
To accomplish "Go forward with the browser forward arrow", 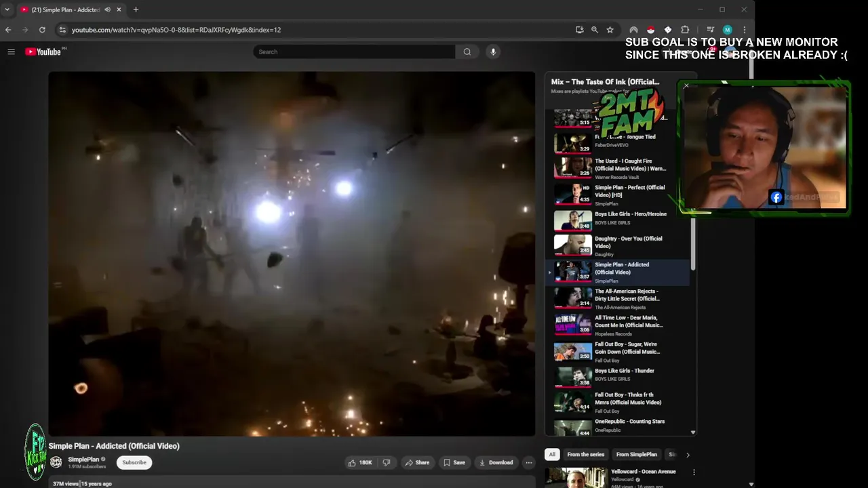I will click(x=25, y=30).
